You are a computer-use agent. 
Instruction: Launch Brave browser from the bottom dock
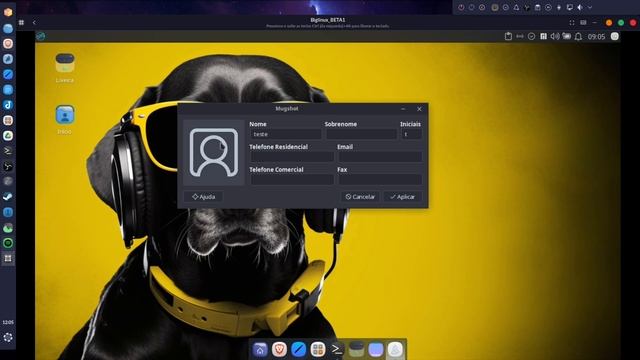tap(279, 350)
